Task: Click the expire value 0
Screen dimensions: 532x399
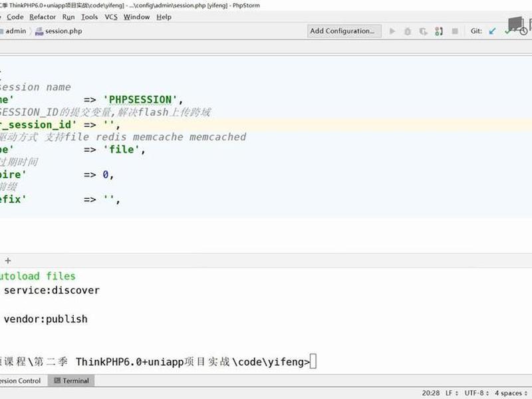Action: point(106,175)
